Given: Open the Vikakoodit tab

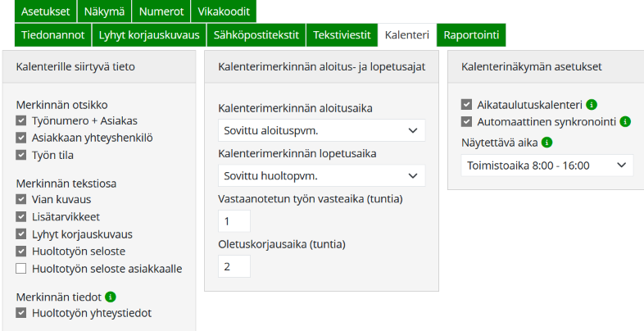Looking at the screenshot, I should click(x=224, y=11).
